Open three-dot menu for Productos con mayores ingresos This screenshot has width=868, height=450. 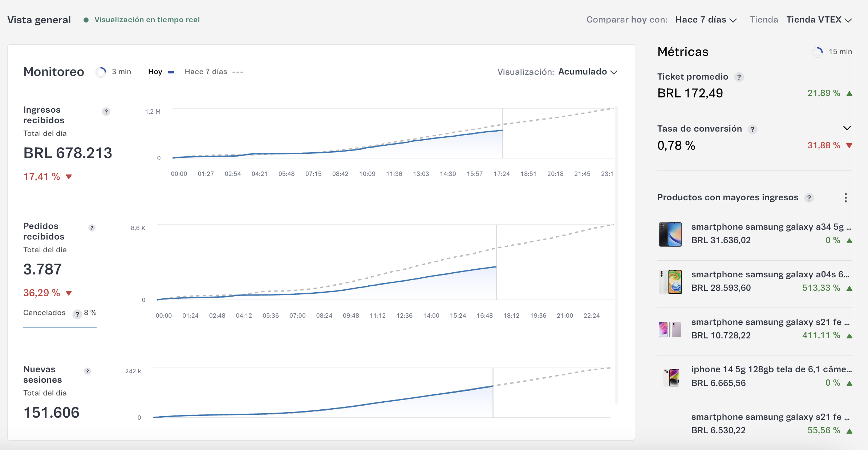pos(846,198)
